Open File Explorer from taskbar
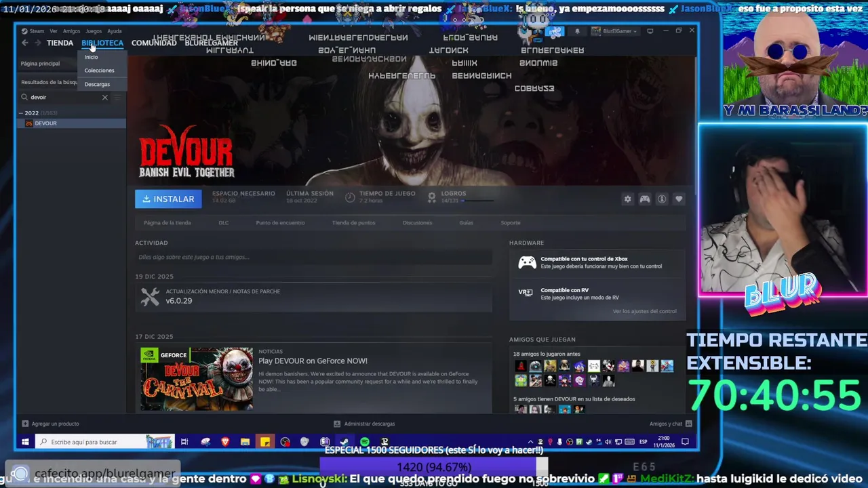This screenshot has height=488, width=868. (x=245, y=442)
